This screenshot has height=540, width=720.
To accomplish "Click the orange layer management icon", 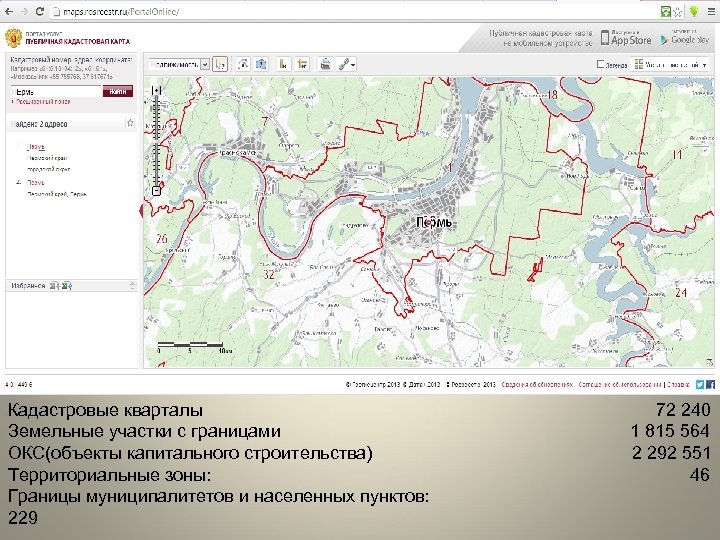I will (x=284, y=64).
